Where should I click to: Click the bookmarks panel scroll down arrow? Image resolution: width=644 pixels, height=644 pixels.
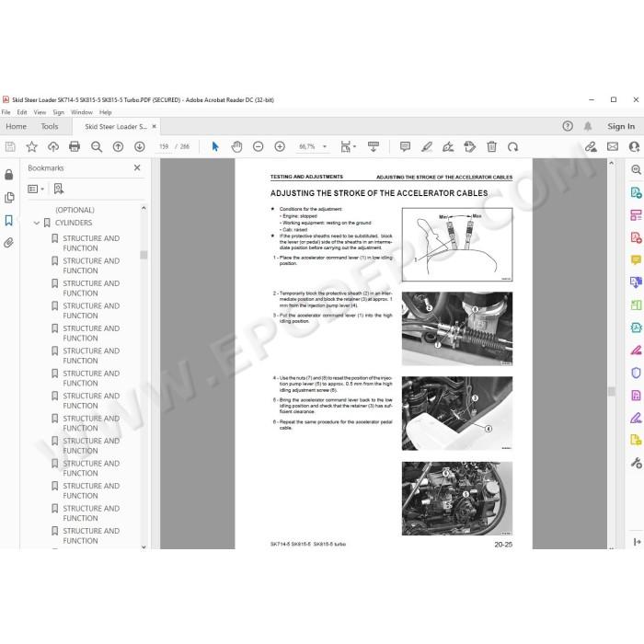tap(144, 546)
